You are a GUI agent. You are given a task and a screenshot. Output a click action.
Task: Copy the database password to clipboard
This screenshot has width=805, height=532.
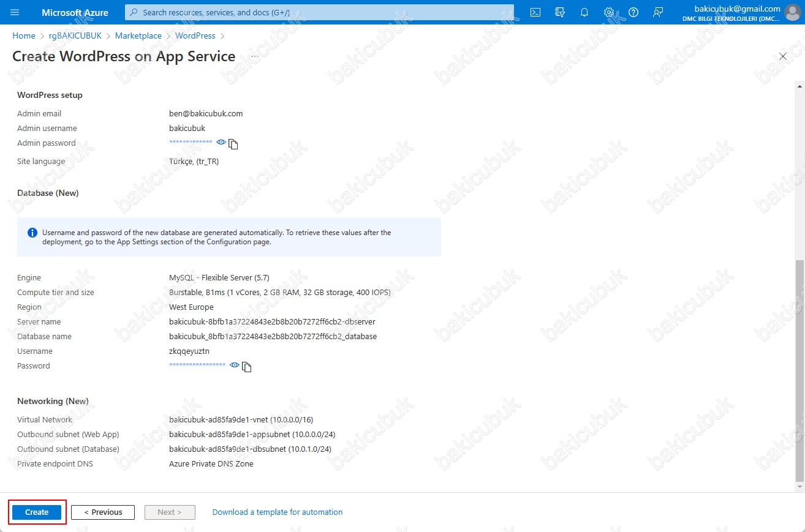(247, 367)
